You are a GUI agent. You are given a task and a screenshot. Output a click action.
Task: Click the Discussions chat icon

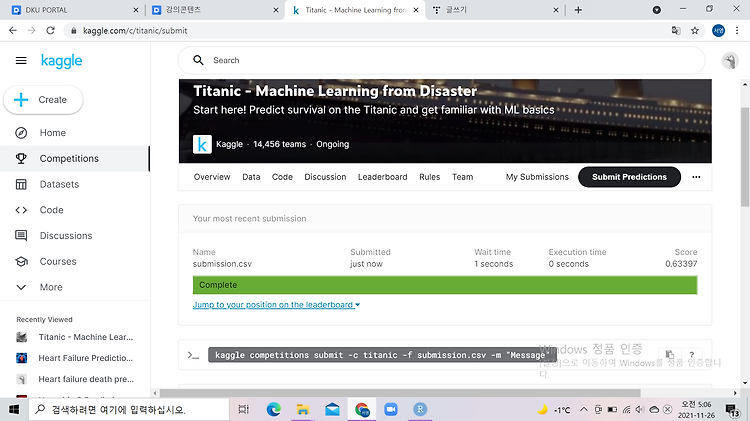[x=21, y=236]
